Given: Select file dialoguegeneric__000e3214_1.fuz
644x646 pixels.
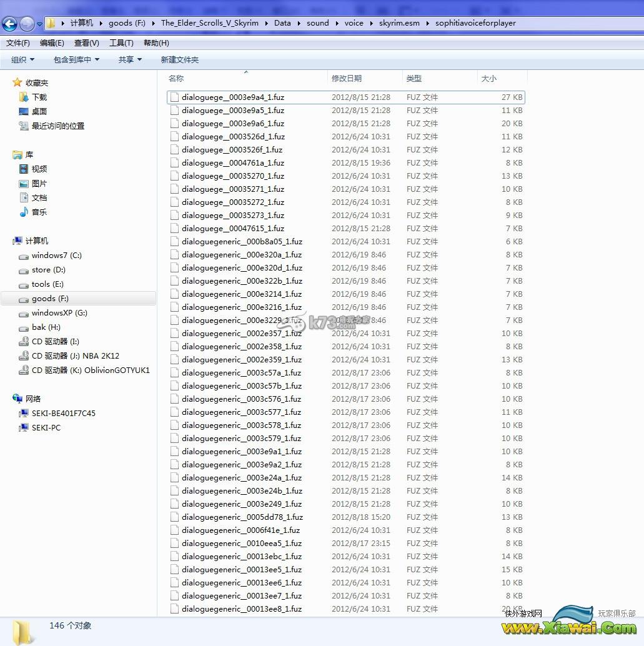Looking at the screenshot, I should point(346,294).
